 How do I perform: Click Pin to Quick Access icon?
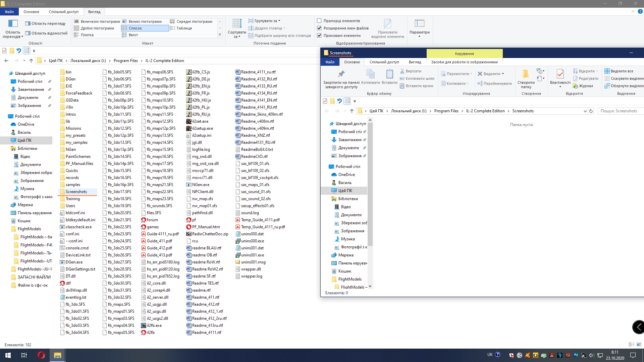pos(341,74)
